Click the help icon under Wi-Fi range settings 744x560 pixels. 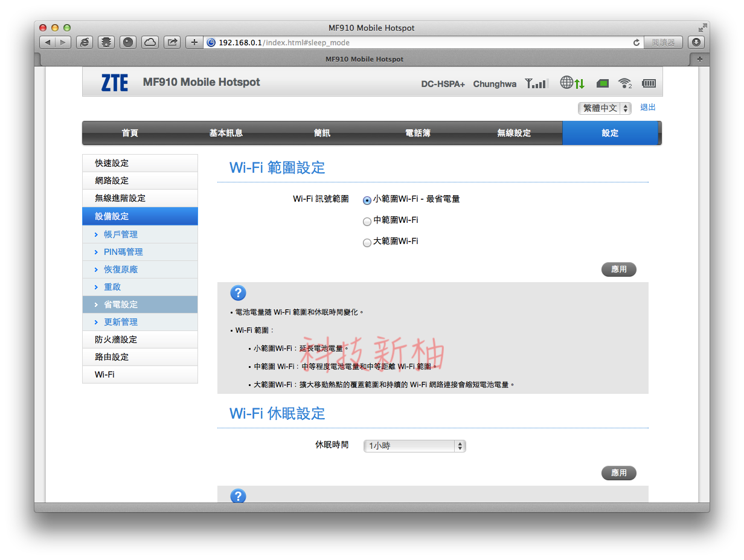pos(238,293)
